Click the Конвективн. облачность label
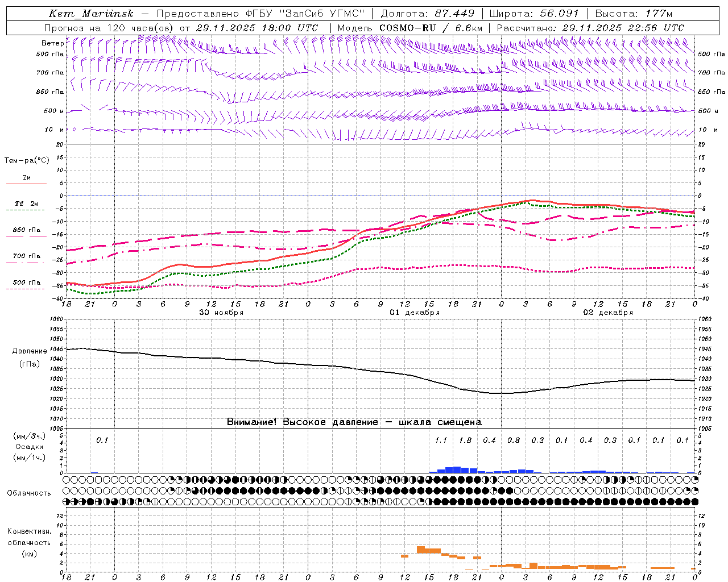Viewport: 728px width, 582px height. [x=29, y=537]
